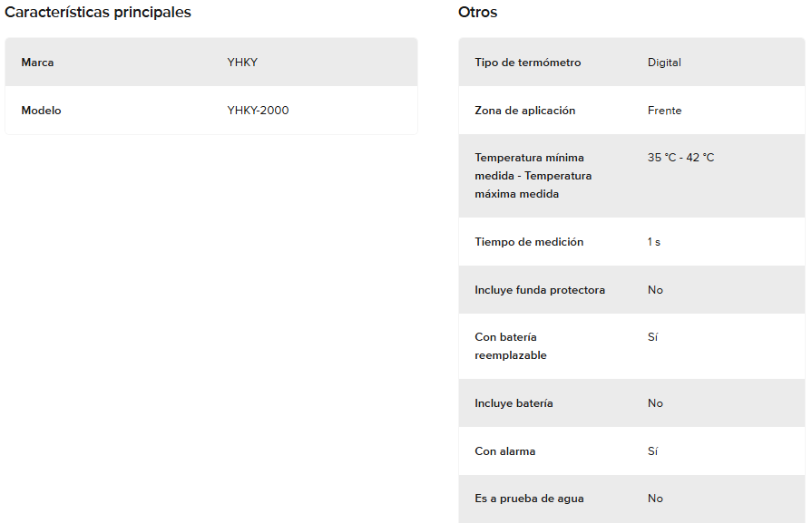
Task: Select the Sí value for Con alarma
Action: 652,451
